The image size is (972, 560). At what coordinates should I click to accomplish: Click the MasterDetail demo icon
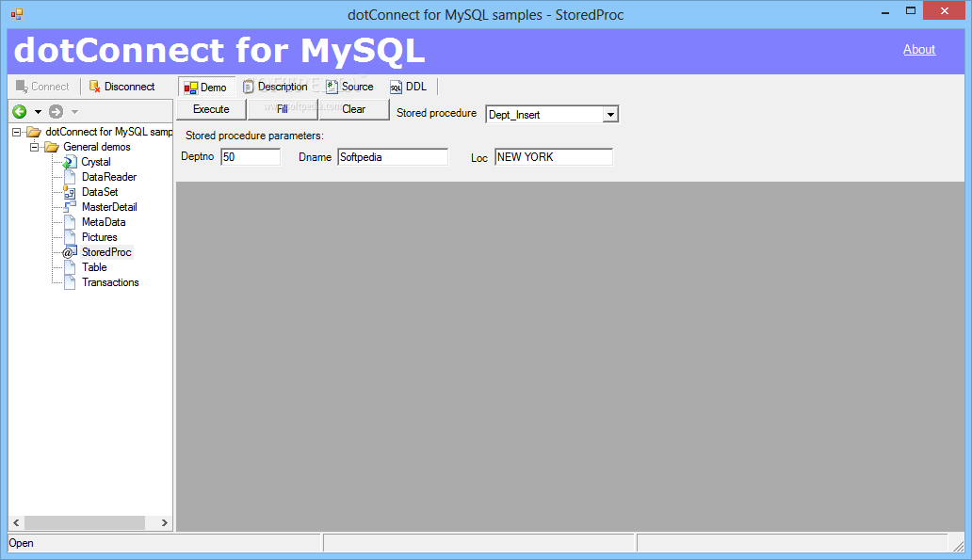click(x=70, y=207)
